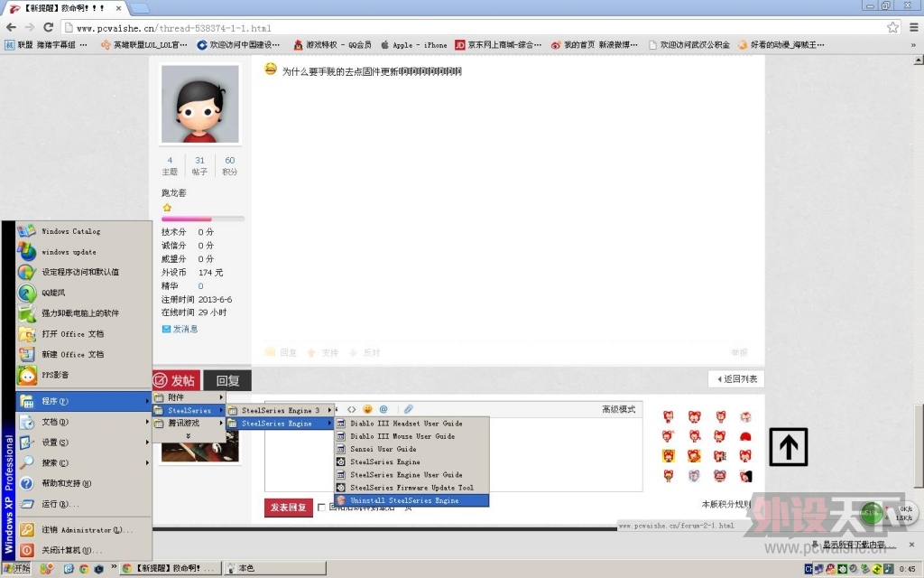This screenshot has width=924, height=578.
Task: Reload the page with refresh icon
Action: pyautogui.click(x=49, y=27)
